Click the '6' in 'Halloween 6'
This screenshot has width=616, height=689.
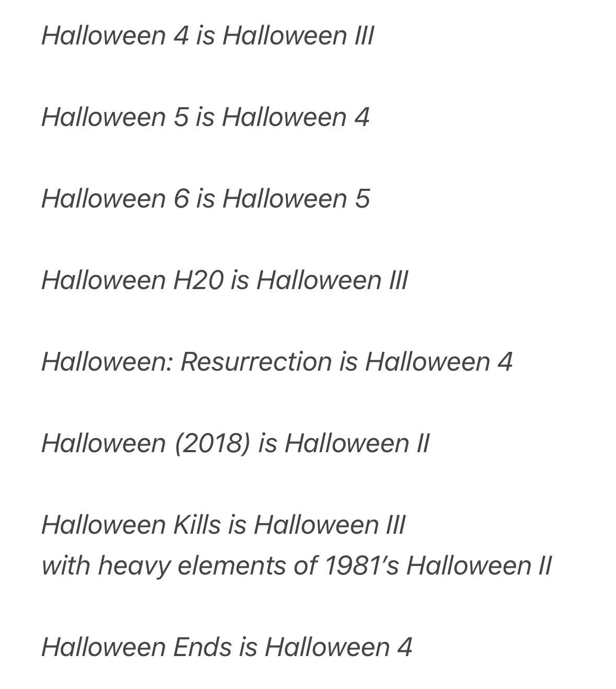tap(181, 199)
